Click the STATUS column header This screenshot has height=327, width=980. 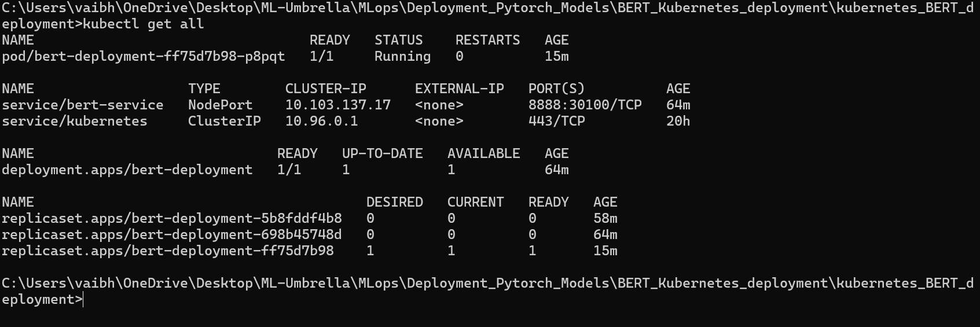click(x=398, y=41)
